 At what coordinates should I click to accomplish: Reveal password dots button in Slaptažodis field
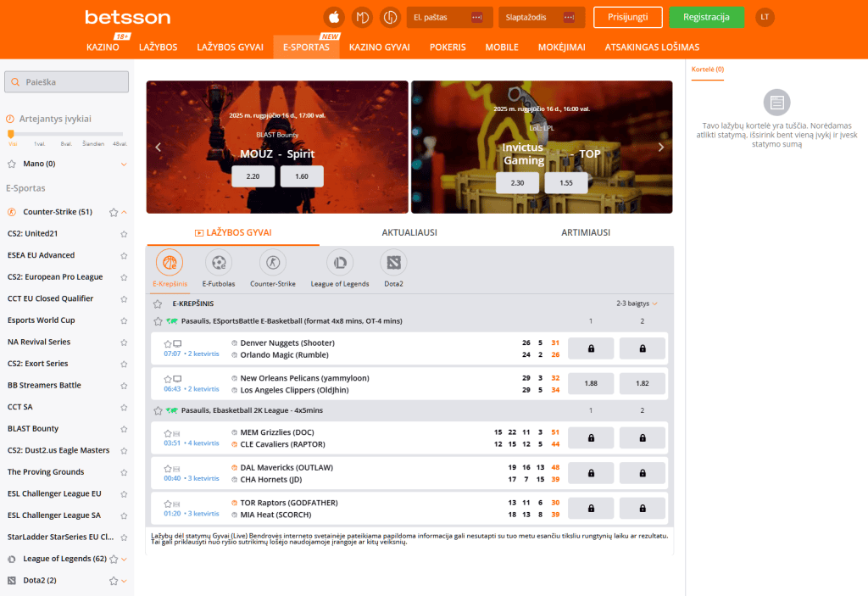569,17
